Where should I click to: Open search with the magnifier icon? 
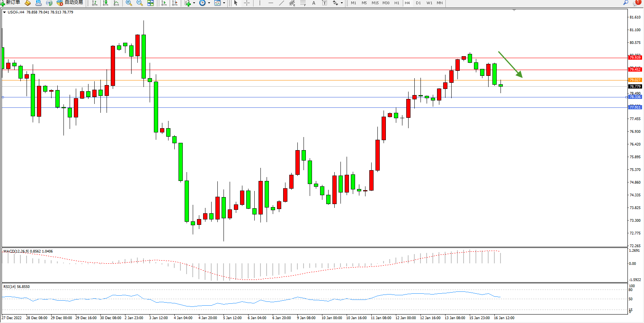point(626,3)
